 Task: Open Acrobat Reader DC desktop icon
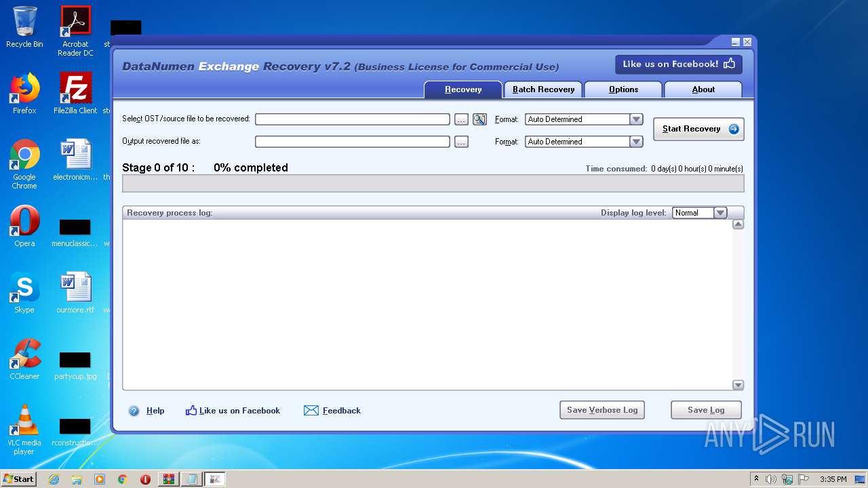[75, 31]
